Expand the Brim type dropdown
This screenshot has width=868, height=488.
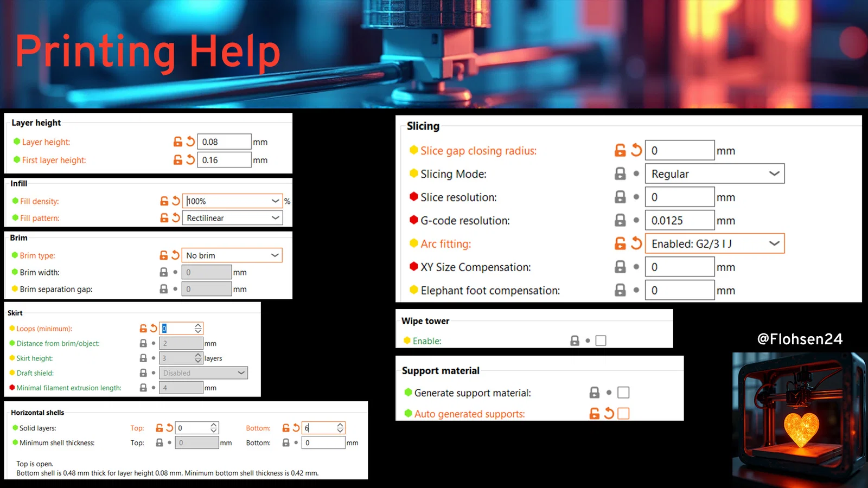(232, 255)
